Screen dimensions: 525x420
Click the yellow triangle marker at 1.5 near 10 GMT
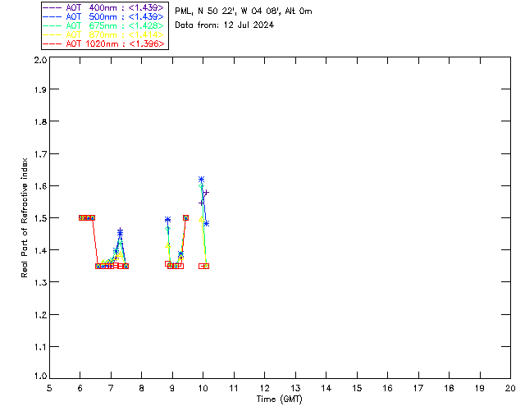click(x=201, y=219)
